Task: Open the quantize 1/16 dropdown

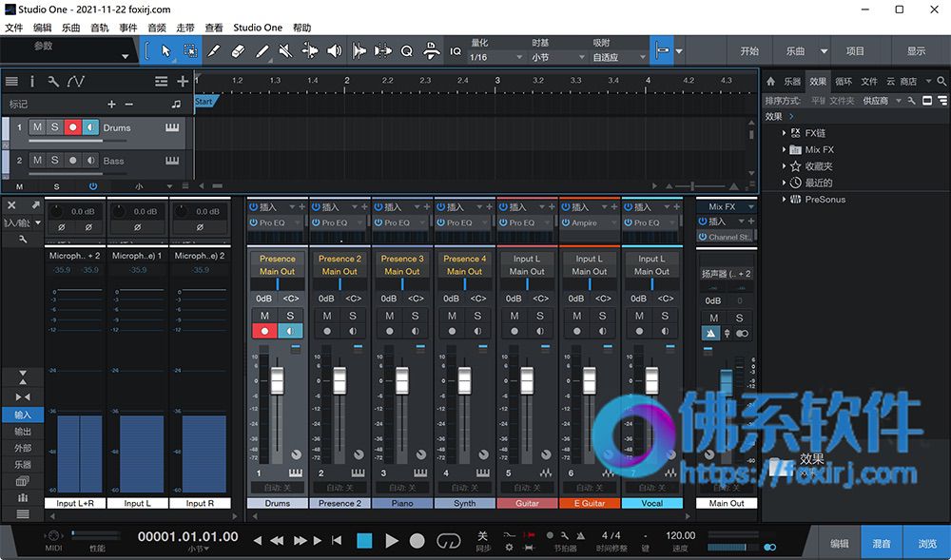Action: [x=495, y=57]
